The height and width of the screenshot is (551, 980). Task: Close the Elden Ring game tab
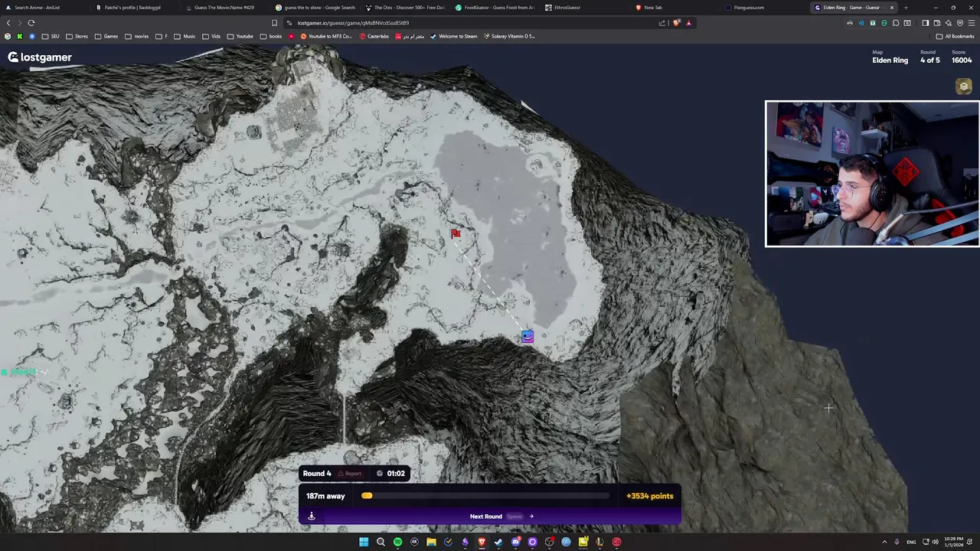[891, 8]
